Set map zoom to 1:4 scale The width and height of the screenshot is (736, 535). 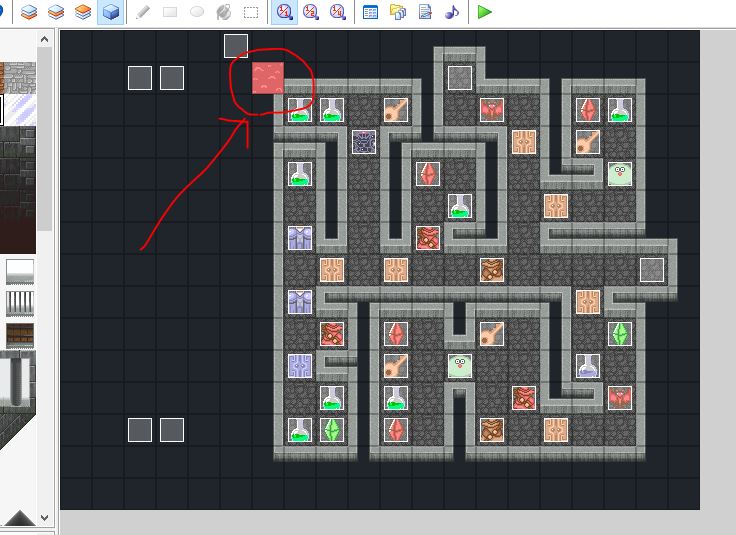(x=339, y=12)
